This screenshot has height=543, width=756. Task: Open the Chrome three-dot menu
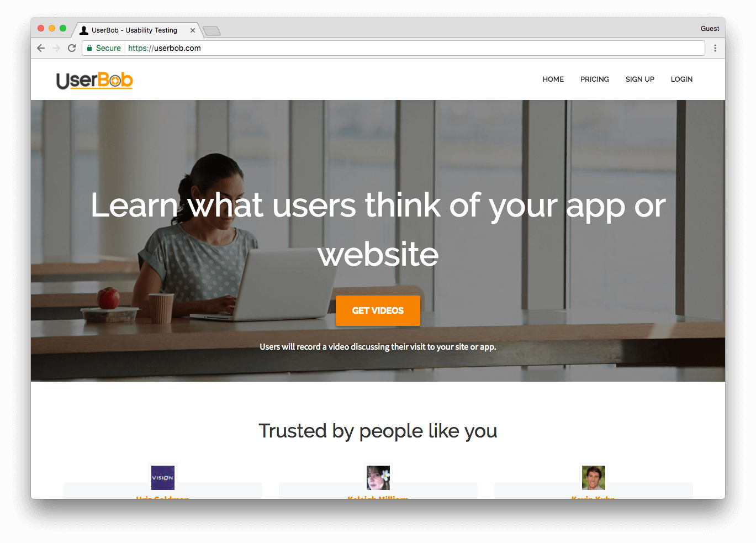click(715, 48)
